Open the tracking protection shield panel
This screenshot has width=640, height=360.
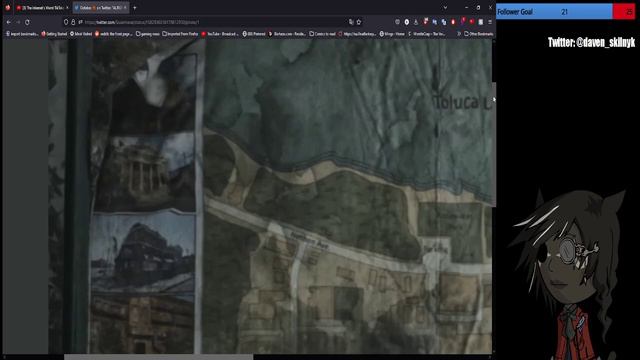[x=66, y=22]
